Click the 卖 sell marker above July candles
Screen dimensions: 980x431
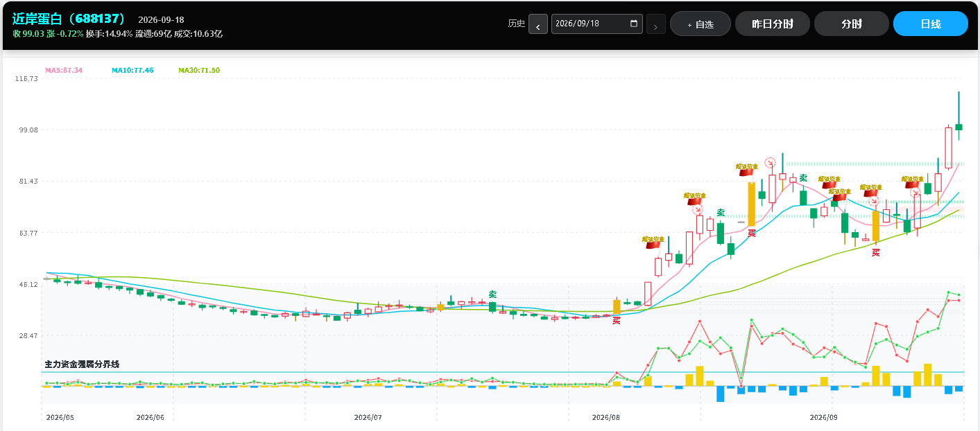coord(492,294)
